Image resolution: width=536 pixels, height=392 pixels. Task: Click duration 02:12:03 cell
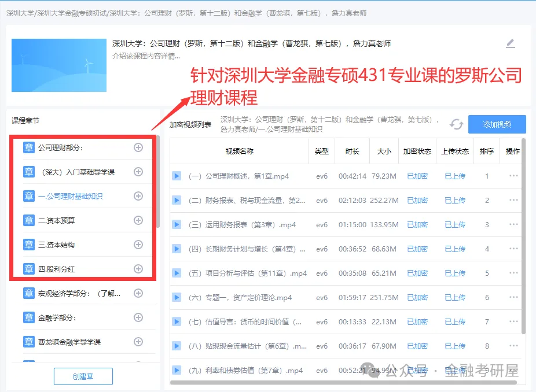click(353, 201)
